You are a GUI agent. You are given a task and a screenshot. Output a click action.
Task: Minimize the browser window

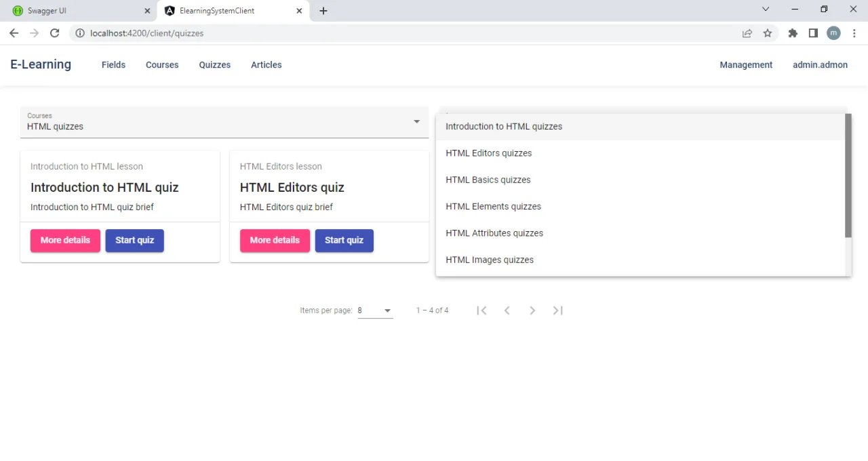[x=795, y=9]
